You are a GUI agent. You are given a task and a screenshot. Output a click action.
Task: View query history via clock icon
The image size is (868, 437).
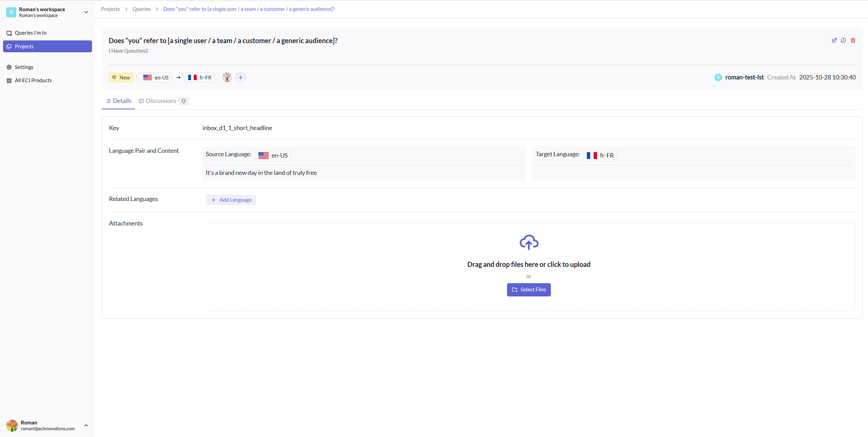coord(844,40)
